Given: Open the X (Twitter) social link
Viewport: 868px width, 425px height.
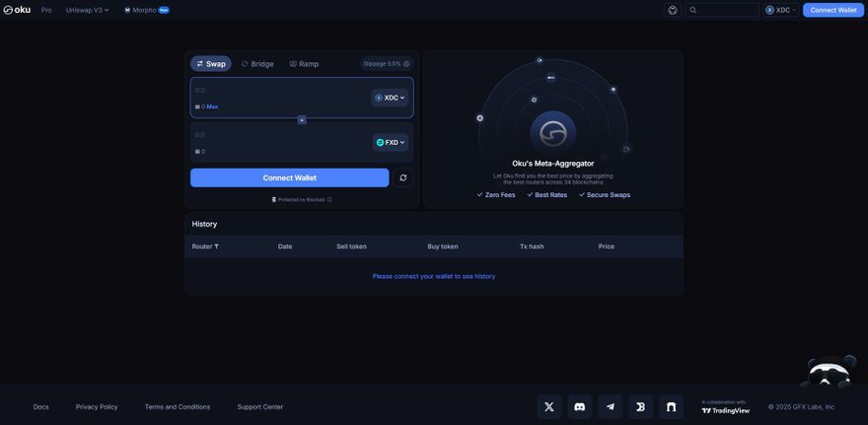Looking at the screenshot, I should click(549, 406).
